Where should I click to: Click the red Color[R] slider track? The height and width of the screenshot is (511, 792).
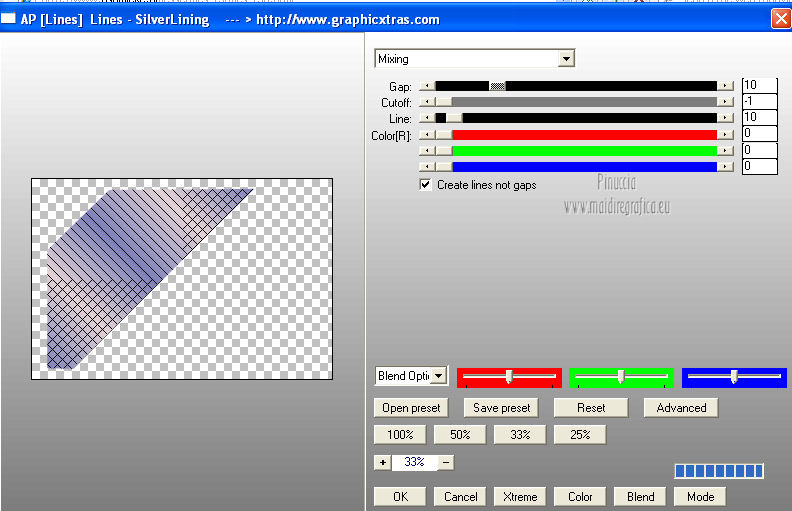[576, 135]
